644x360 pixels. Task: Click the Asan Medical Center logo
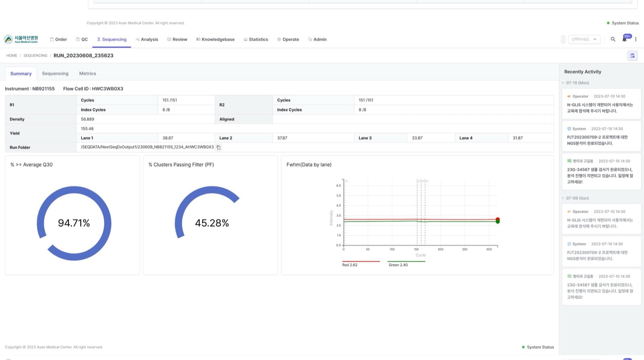(21, 39)
